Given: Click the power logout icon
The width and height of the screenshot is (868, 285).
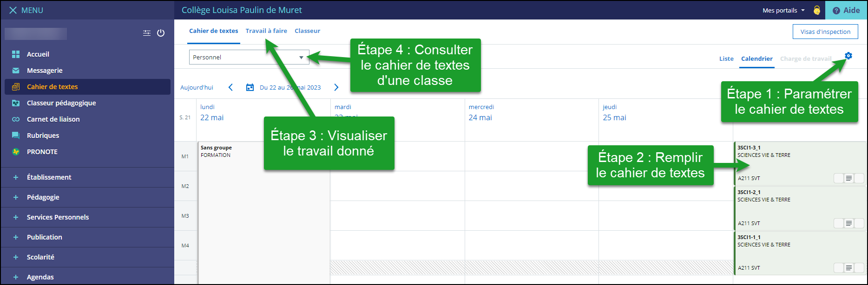Looking at the screenshot, I should click(161, 33).
